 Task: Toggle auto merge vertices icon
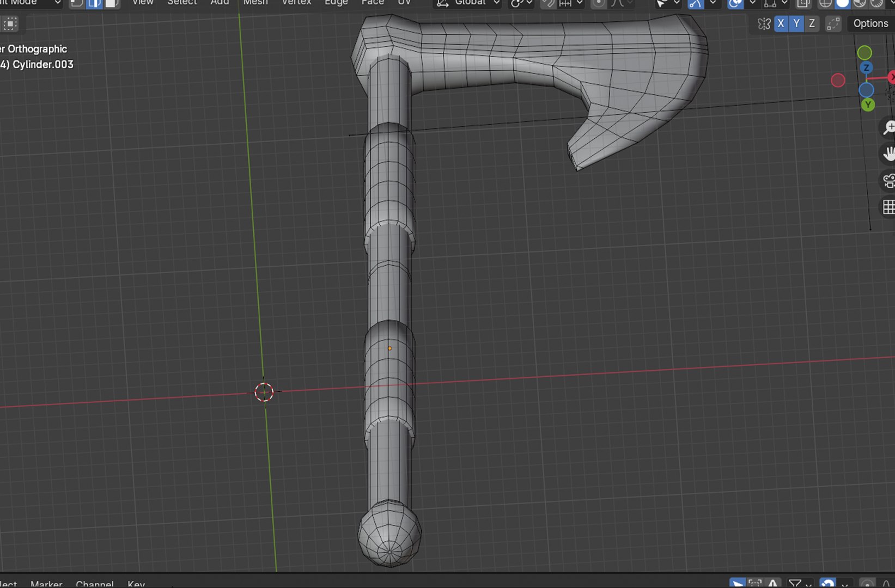coord(833,23)
